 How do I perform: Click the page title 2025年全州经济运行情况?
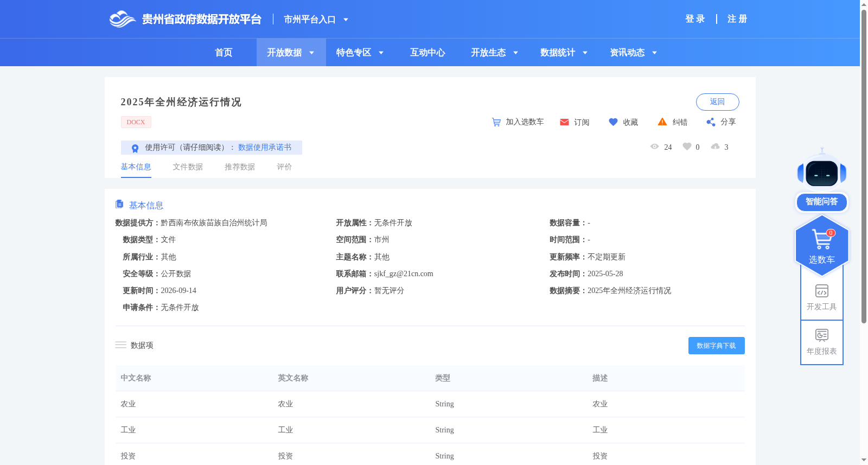[x=181, y=102]
